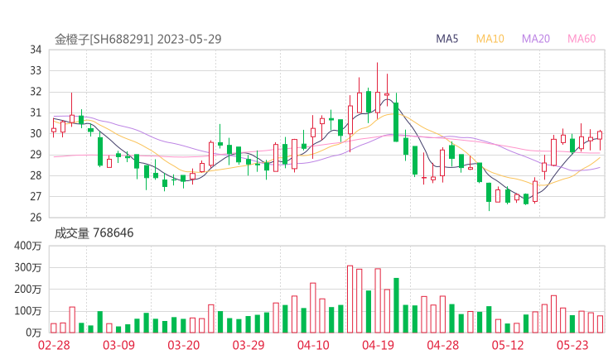
Task: Click the price axis value 31
Action: [x=36, y=113]
